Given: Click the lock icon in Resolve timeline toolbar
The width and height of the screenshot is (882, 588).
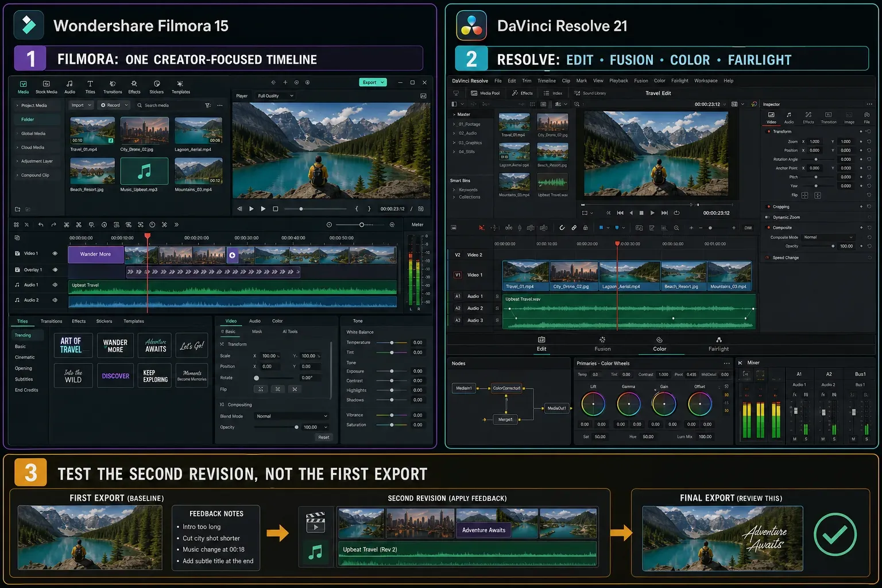Looking at the screenshot, I should coord(585,228).
